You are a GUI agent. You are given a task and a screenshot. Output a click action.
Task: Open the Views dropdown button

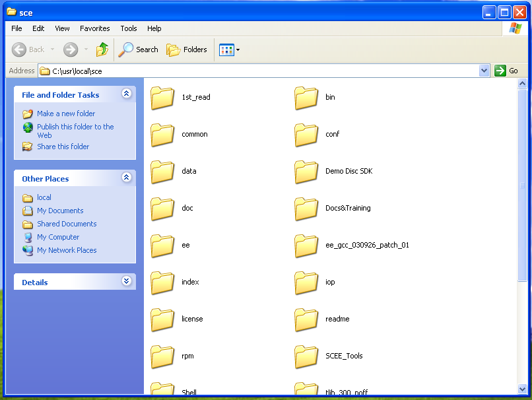[229, 50]
